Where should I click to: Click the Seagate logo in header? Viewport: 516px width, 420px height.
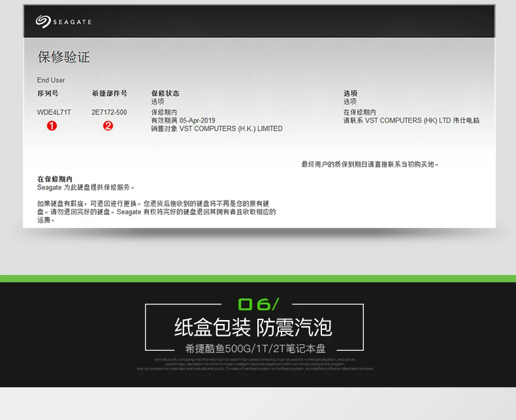[x=63, y=22]
